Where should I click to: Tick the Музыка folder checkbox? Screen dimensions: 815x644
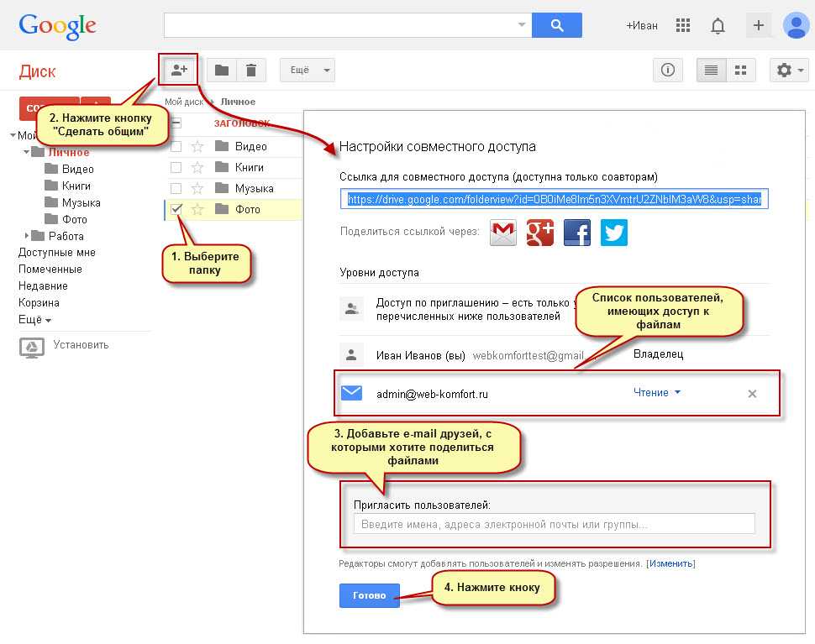tap(176, 188)
